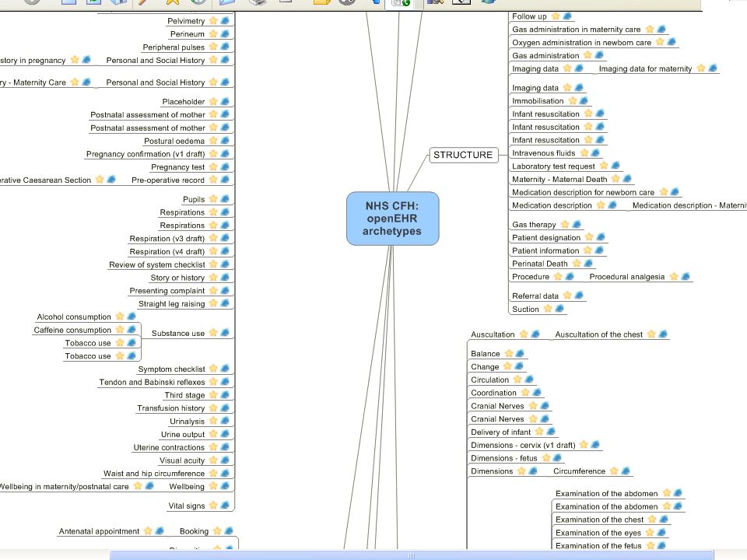Click star icon beside Waist and hip circumference
747x560 pixels.
213,474
